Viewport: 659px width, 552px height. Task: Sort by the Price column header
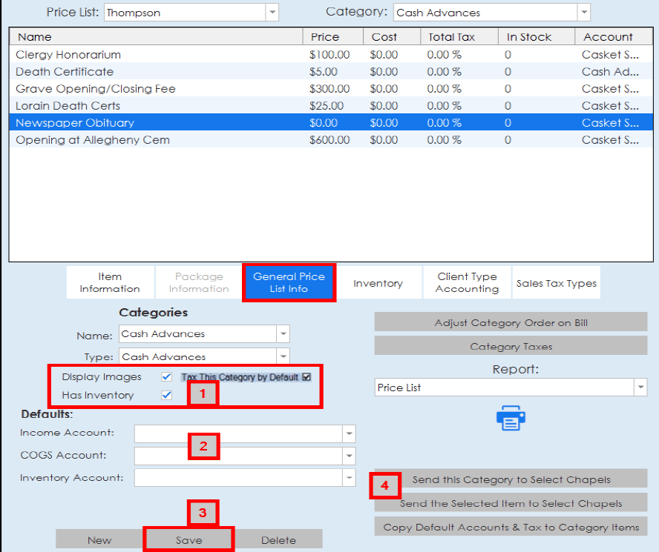pos(325,37)
